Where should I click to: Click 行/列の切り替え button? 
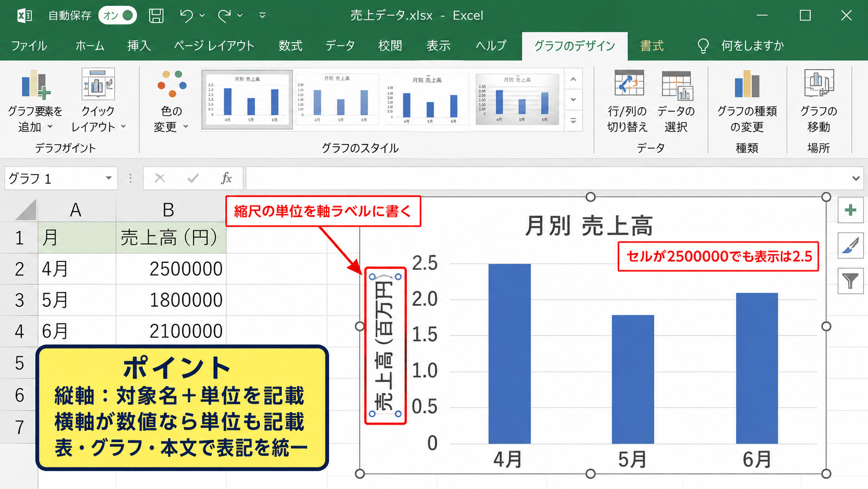628,101
